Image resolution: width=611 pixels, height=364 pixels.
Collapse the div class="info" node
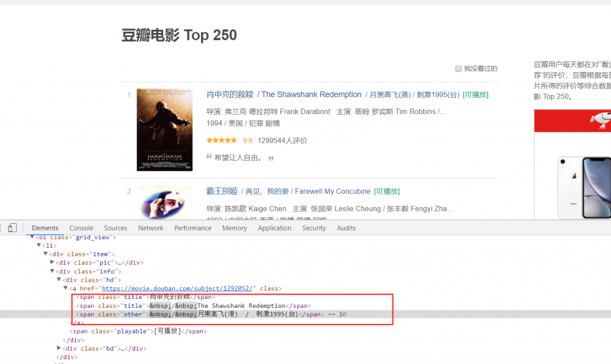[53, 272]
